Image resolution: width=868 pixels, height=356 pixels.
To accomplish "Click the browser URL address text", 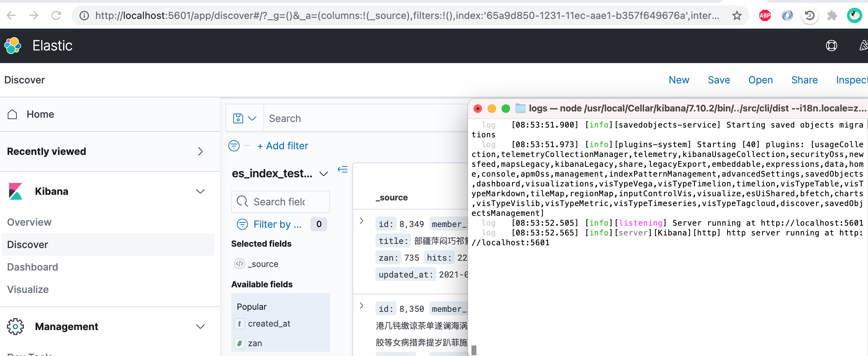I will pos(407,15).
